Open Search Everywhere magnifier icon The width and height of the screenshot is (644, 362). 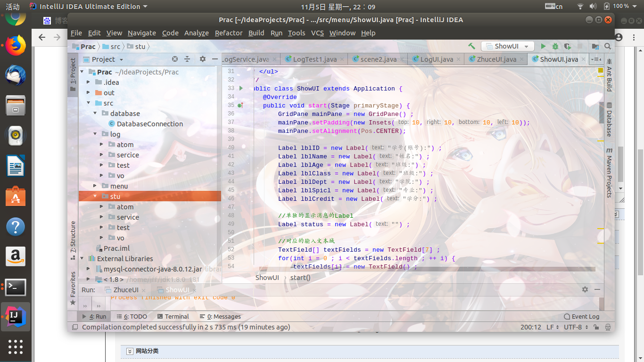coord(608,46)
